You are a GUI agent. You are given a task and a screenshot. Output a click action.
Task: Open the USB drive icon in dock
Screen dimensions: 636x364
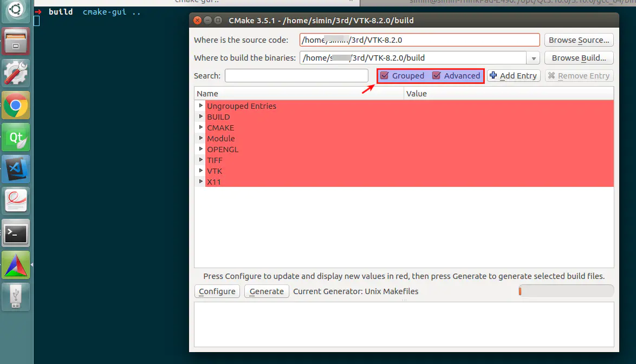[x=16, y=297]
